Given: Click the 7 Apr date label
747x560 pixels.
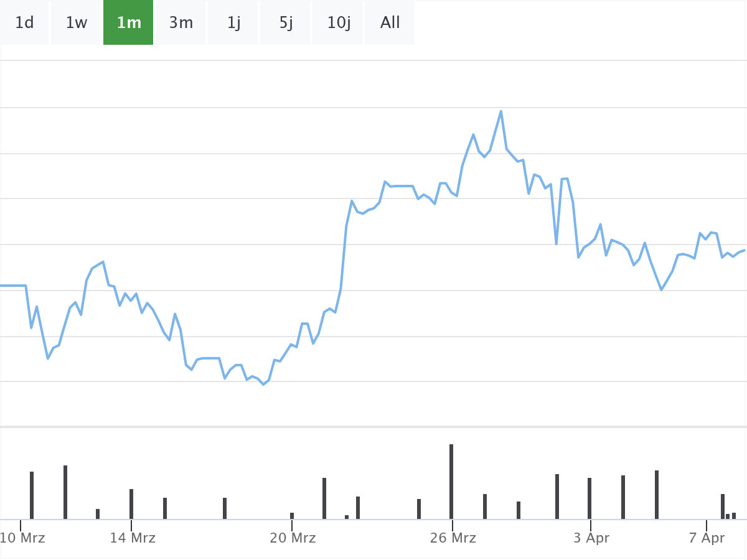Looking at the screenshot, I should click(x=707, y=538).
